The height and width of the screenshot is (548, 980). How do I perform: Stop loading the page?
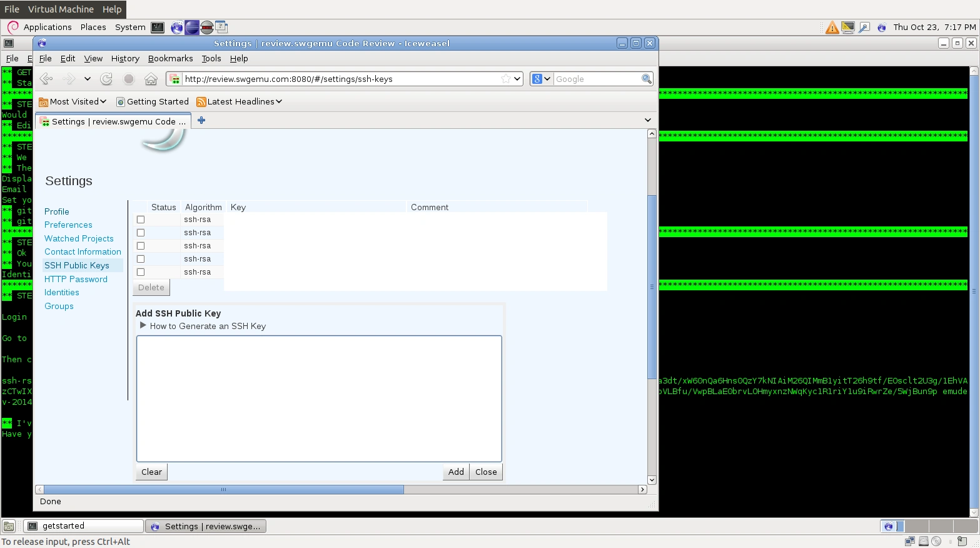tap(129, 79)
